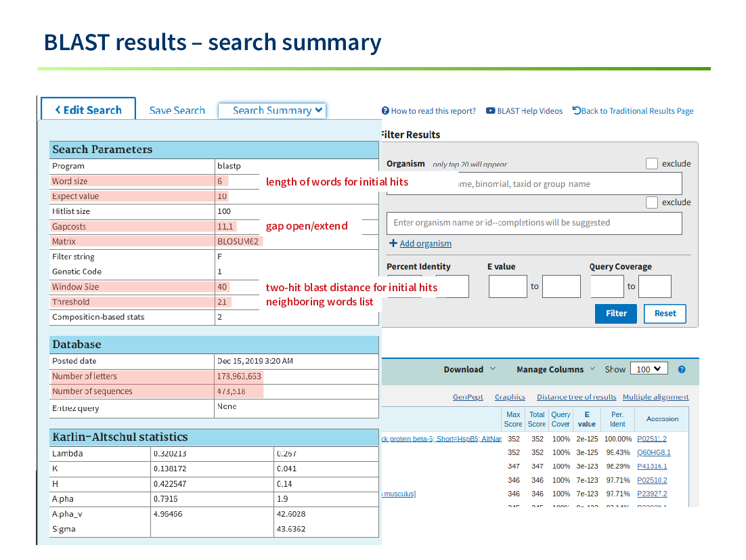Screen dimensions: 746x560
Task: Go Back to Traditional Results Page
Action: coord(637,111)
